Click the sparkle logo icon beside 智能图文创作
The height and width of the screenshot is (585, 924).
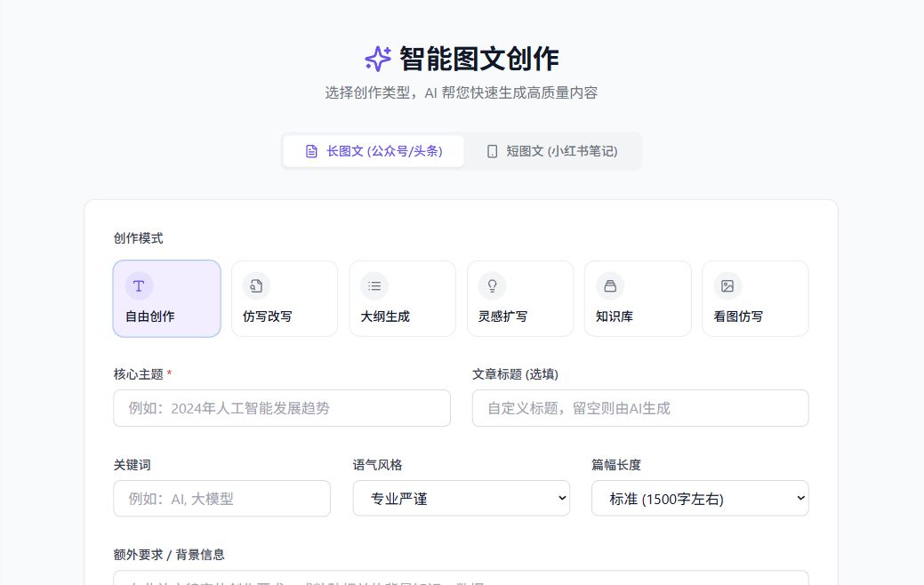tap(378, 59)
